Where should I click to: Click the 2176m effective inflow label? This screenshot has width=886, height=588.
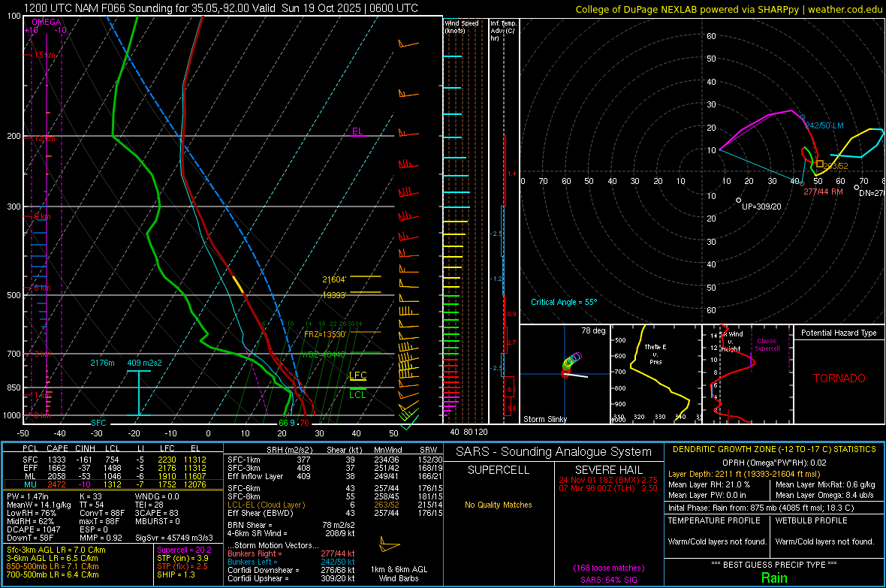pos(102,363)
